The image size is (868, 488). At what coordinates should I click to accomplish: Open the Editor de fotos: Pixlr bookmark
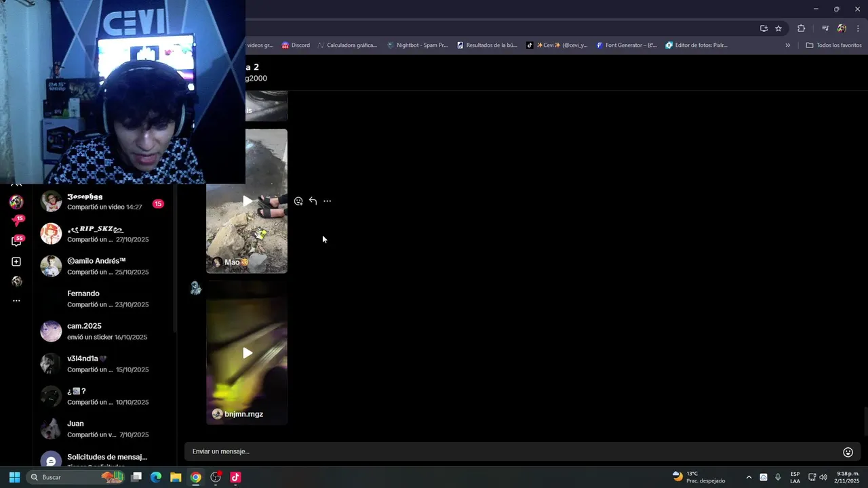click(696, 45)
